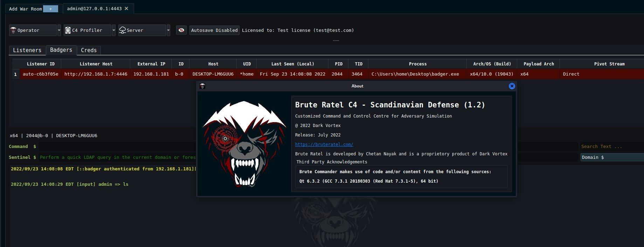
Task: Click external IP 192.168.1.181 cell
Action: 151,74
